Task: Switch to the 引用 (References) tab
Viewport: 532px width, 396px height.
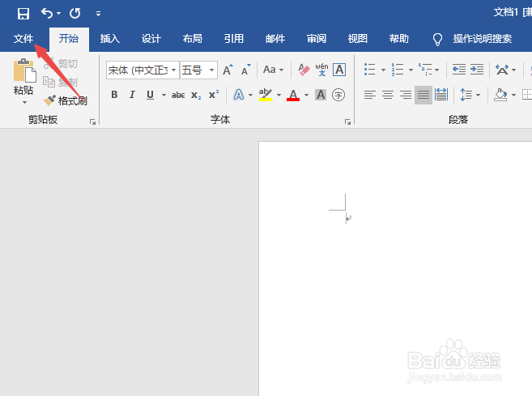Action: [x=234, y=39]
